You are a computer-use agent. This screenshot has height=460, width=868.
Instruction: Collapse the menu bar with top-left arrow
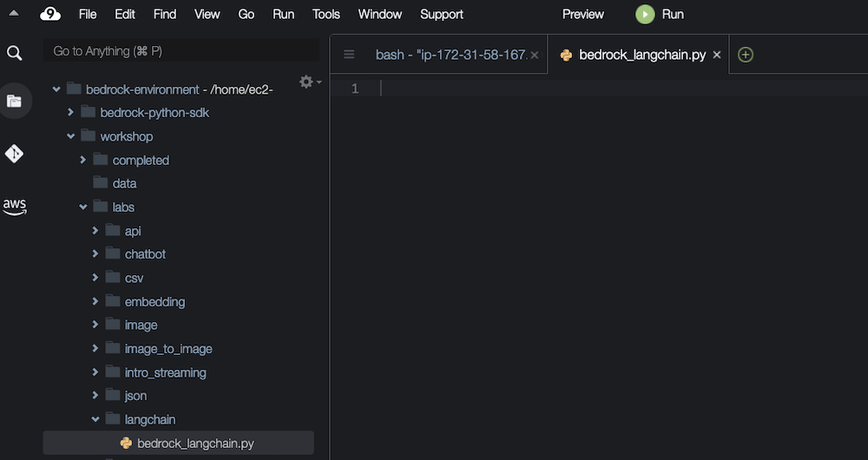tap(14, 14)
